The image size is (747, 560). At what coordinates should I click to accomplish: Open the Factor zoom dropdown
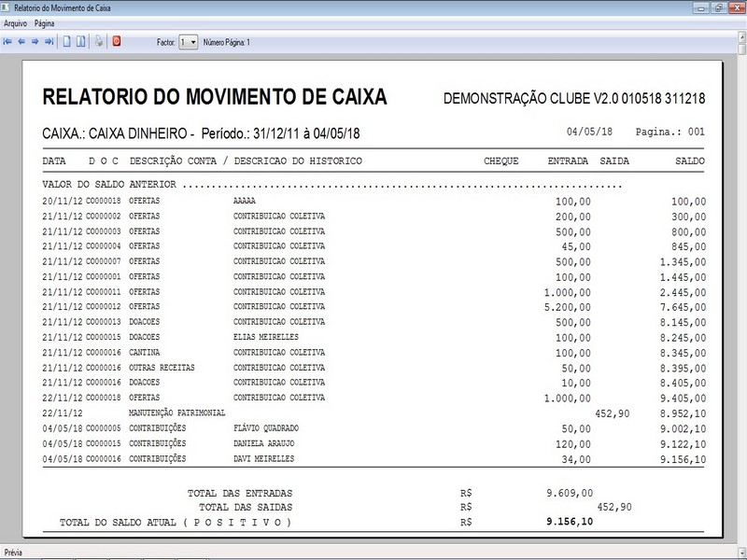tap(189, 42)
